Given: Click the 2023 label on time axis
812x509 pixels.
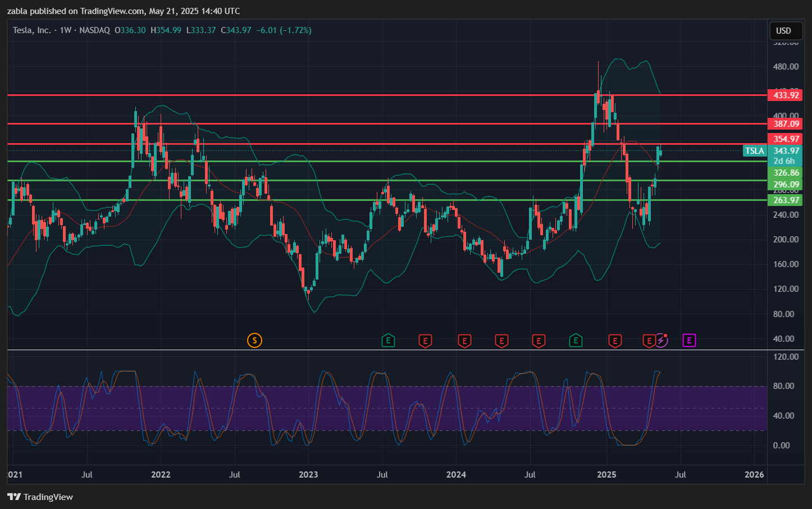Looking at the screenshot, I should 308,475.
